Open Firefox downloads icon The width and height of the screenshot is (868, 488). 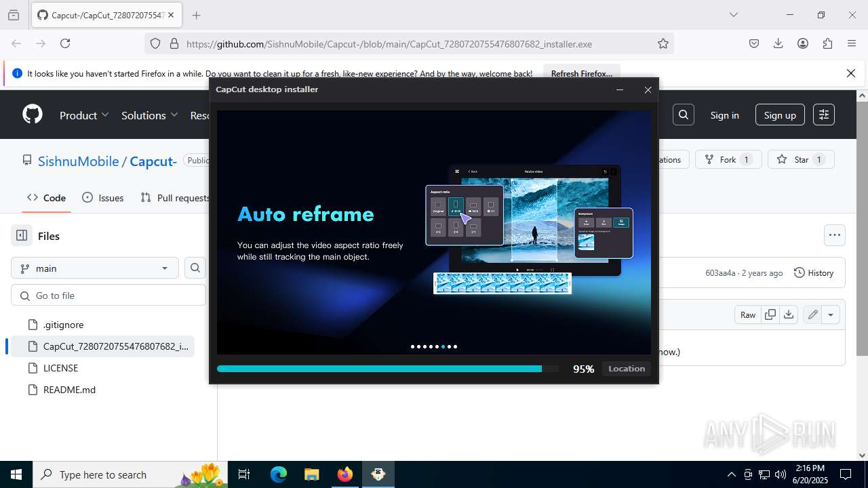click(778, 43)
